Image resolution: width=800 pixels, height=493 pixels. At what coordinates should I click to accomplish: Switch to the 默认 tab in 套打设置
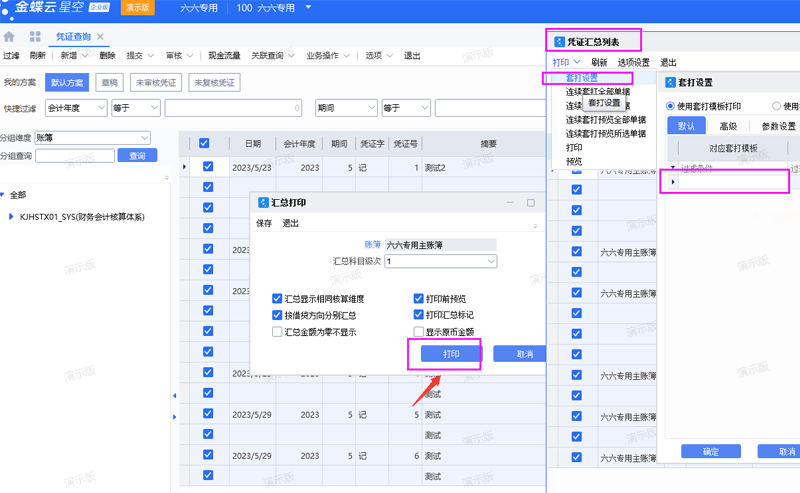pyautogui.click(x=686, y=126)
